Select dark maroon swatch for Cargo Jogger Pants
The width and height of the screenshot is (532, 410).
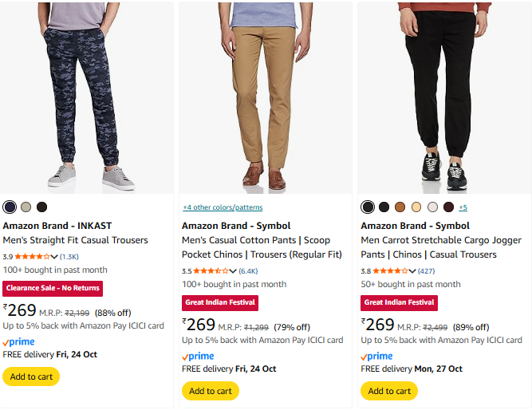click(x=449, y=207)
